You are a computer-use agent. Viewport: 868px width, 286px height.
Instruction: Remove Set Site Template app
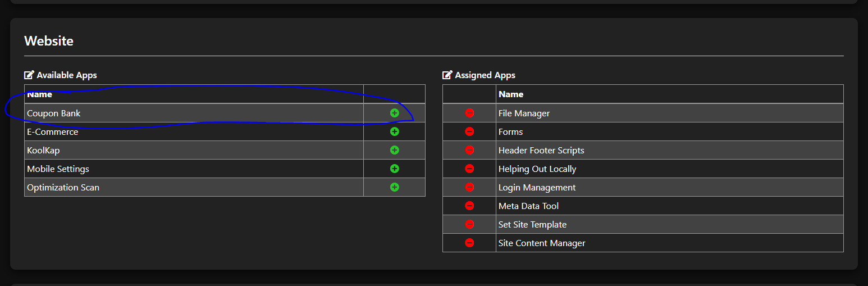point(469,224)
